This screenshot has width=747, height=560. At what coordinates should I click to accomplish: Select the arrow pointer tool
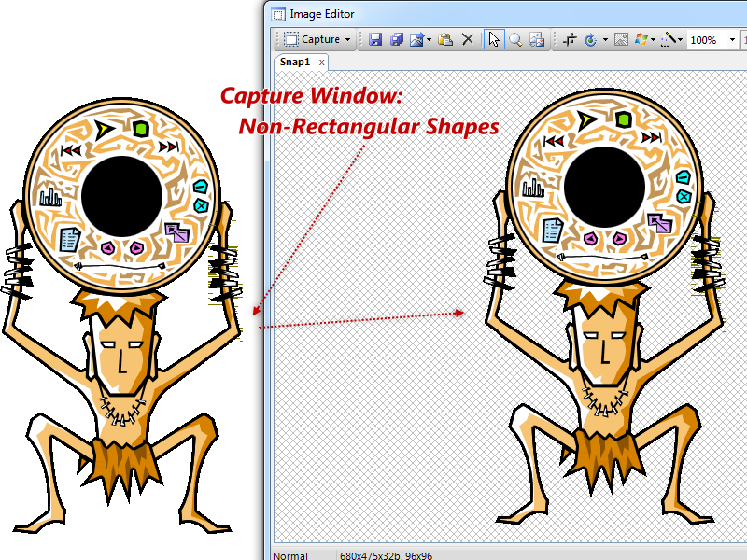pos(494,39)
